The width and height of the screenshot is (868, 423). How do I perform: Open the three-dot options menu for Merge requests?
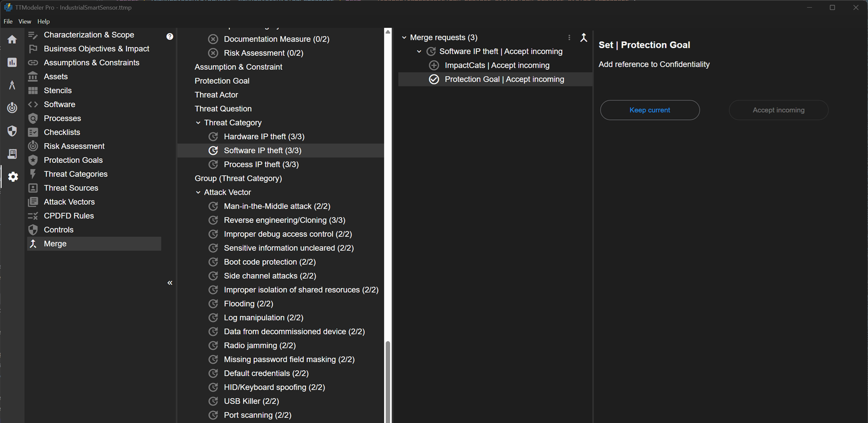click(569, 37)
